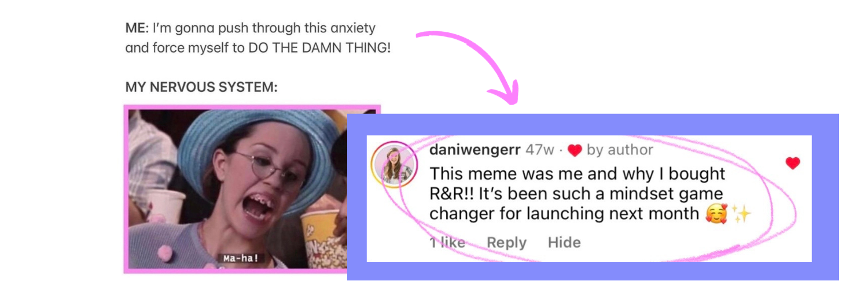View who liked via "1 like"

tap(447, 243)
